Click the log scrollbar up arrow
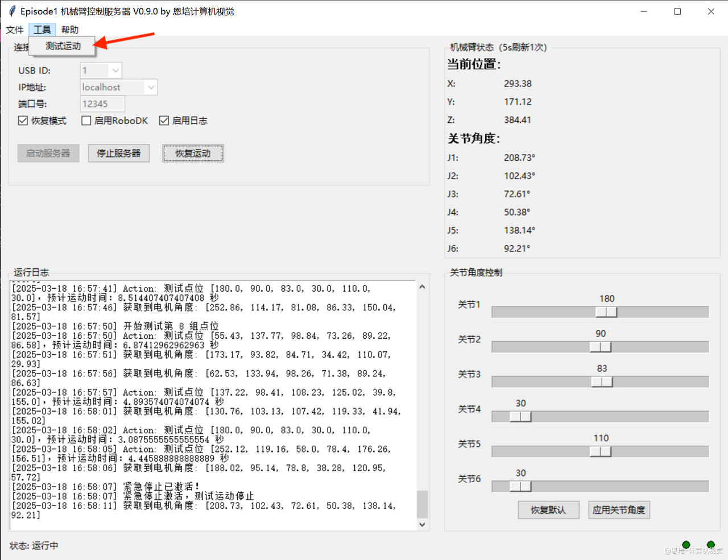Image resolution: width=728 pixels, height=560 pixels. (x=422, y=287)
